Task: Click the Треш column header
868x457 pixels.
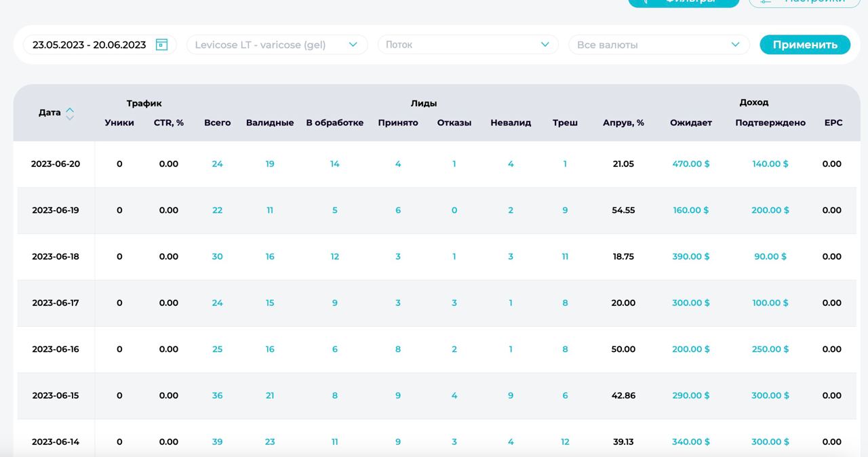Action: point(565,123)
